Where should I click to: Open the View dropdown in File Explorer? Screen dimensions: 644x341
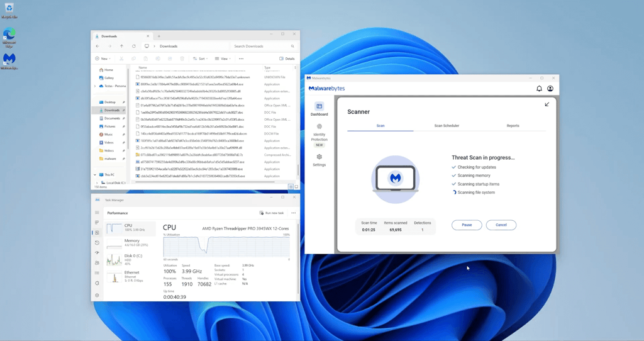tap(223, 59)
